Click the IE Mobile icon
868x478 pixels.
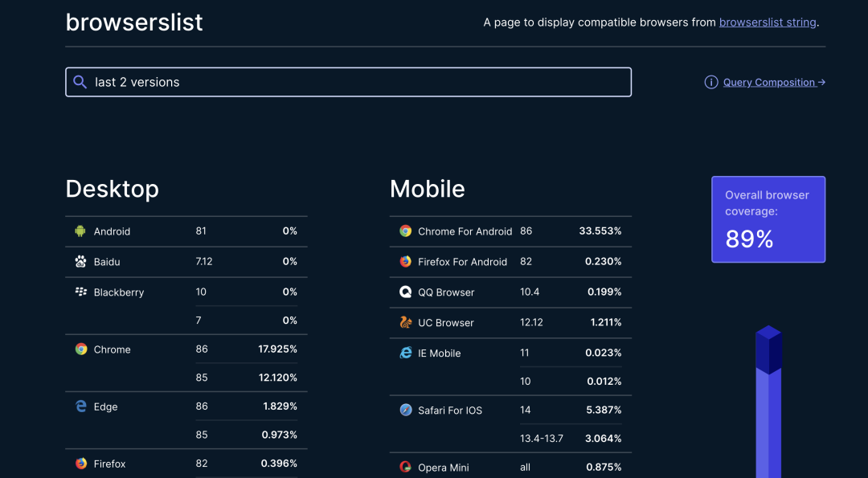[405, 353]
